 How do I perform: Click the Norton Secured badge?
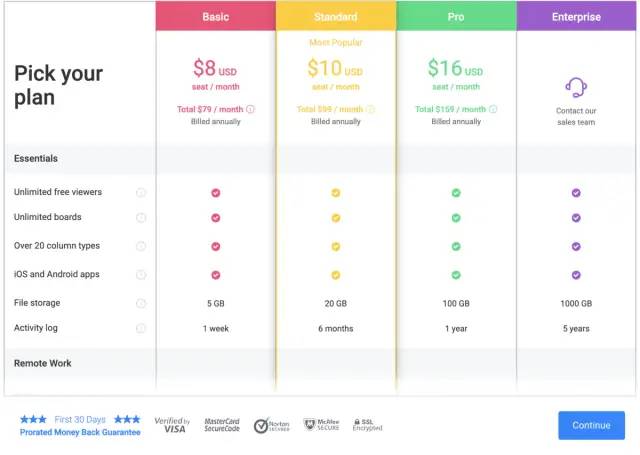click(274, 426)
